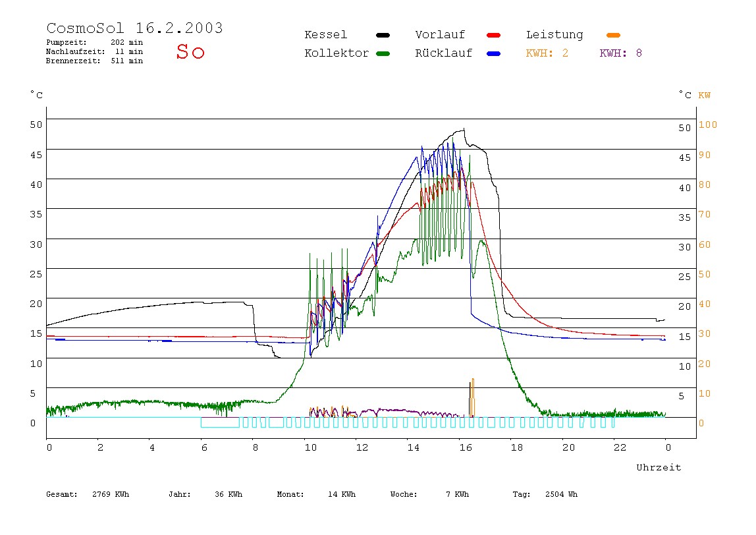Click the red 'So' weekday label
The image size is (756, 535).
point(190,51)
